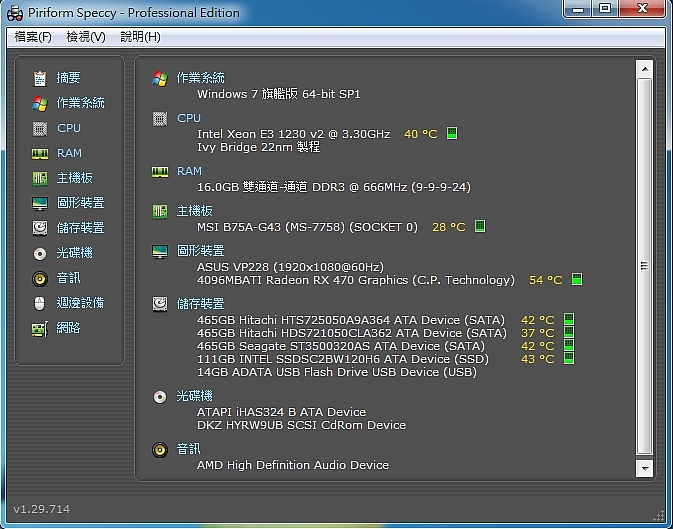Click drive icon beside 儲存裝置 heading in panel
Image resolution: width=673 pixels, height=529 pixels.
(x=160, y=304)
